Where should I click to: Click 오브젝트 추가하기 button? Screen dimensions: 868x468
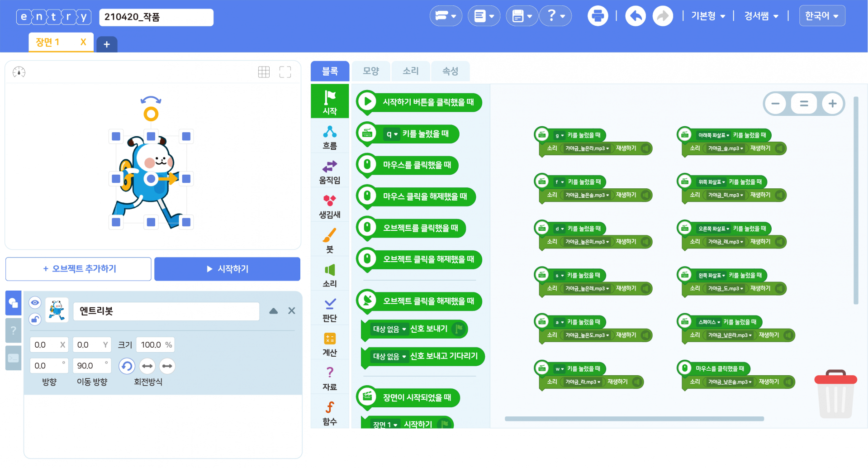(x=78, y=269)
